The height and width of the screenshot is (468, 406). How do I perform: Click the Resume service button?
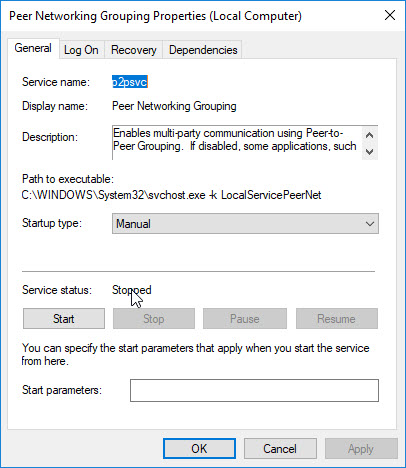pyautogui.click(x=337, y=319)
